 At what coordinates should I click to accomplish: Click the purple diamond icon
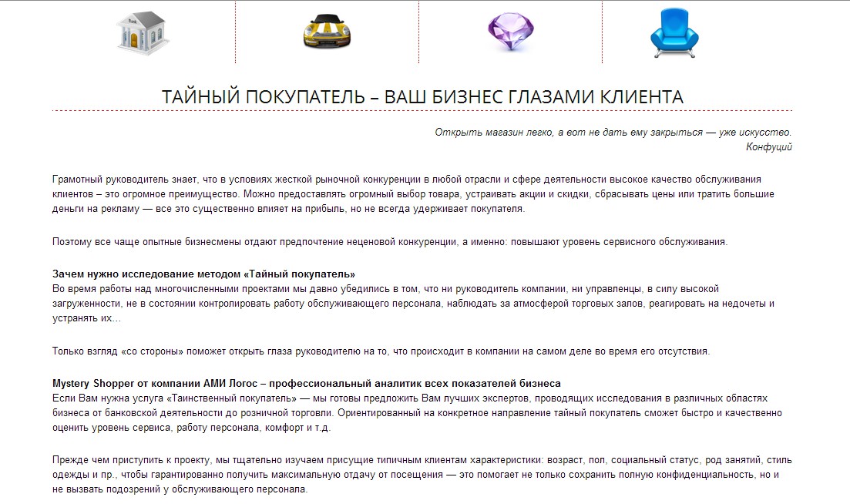pyautogui.click(x=511, y=32)
